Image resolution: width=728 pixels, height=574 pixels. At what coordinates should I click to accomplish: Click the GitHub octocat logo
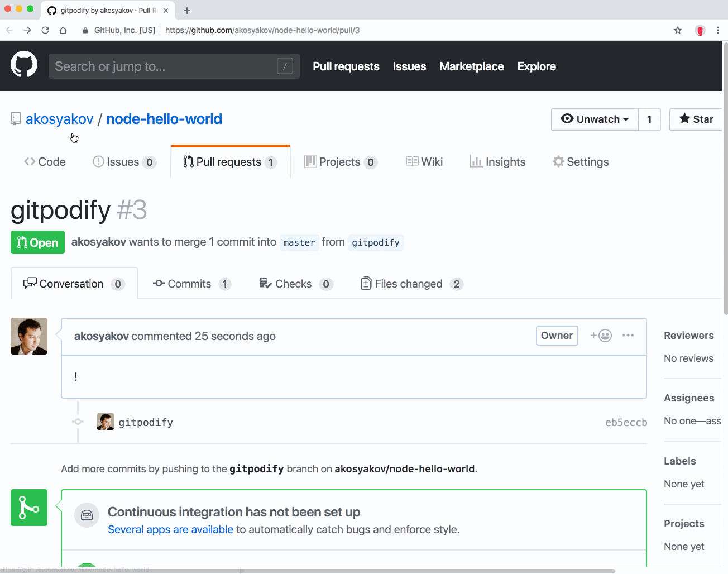23,64
